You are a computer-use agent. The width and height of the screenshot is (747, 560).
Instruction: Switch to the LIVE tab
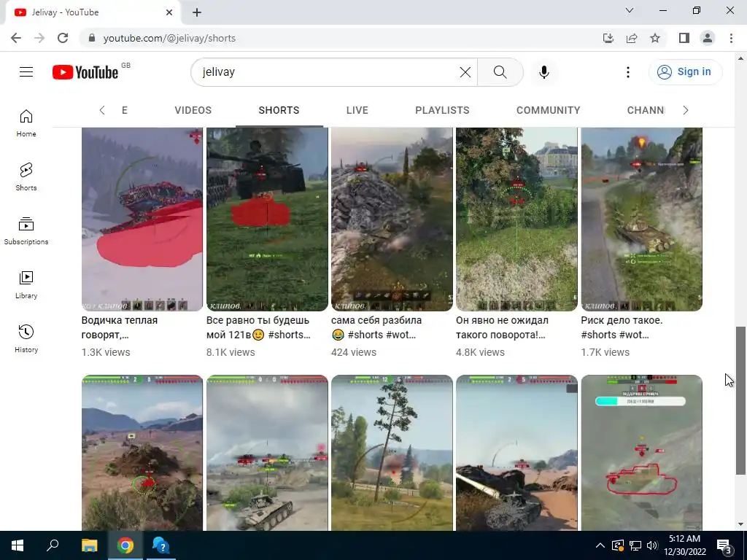click(x=357, y=110)
